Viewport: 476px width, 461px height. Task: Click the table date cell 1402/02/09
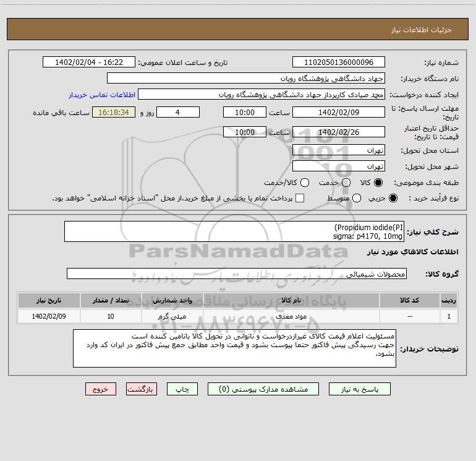pos(49,316)
